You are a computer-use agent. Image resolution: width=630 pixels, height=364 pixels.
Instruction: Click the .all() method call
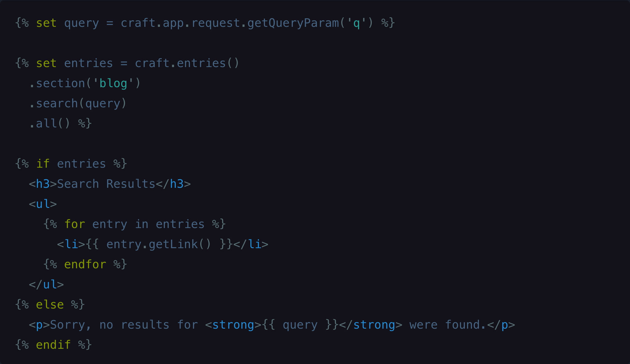(x=50, y=124)
